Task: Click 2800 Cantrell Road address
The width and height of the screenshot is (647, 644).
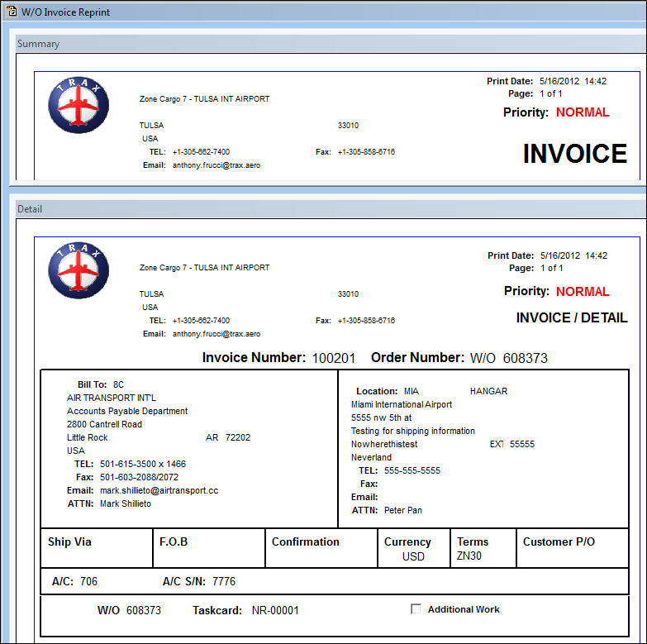Action: 104,424
